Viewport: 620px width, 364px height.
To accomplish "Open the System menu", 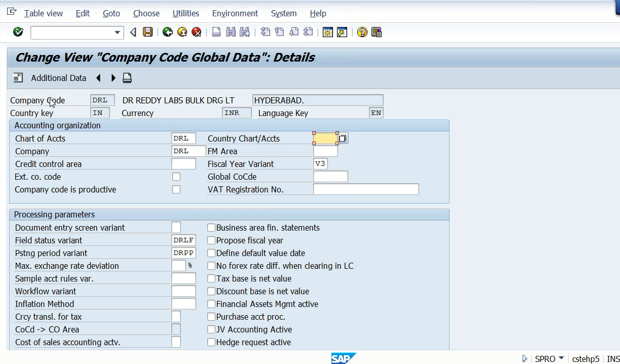I will [x=284, y=13].
